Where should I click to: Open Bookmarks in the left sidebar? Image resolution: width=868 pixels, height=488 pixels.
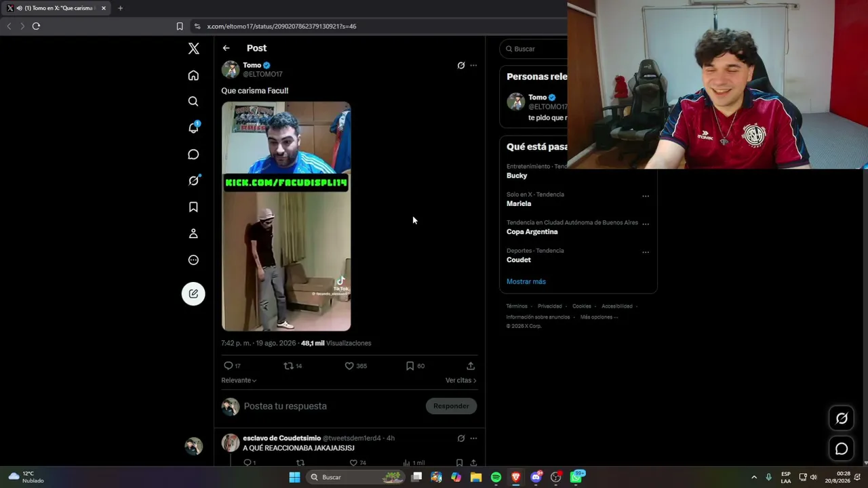pos(193,207)
